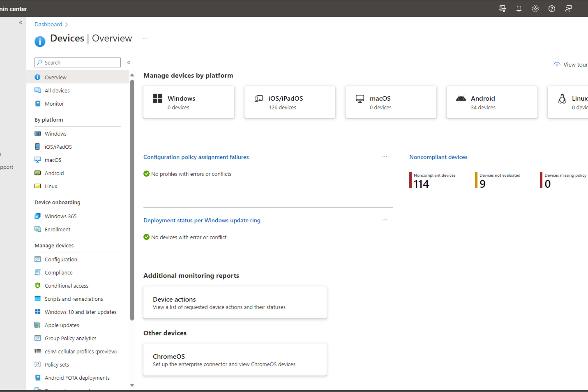Click the sidebar Search field
The image size is (588, 392).
(x=77, y=62)
